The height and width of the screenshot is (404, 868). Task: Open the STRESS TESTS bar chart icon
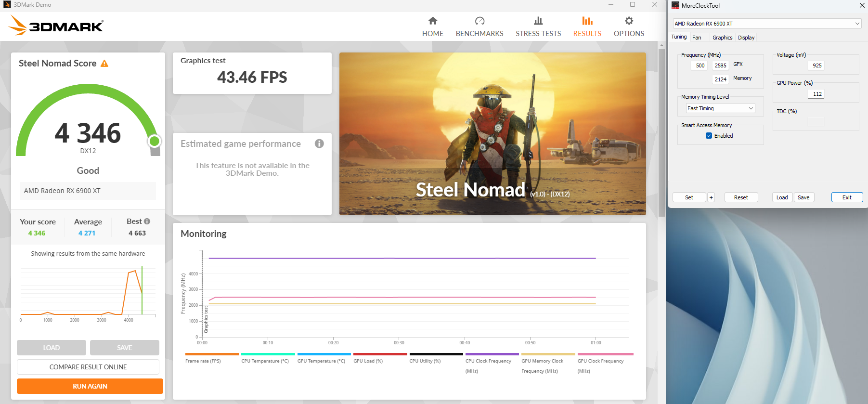coord(538,21)
